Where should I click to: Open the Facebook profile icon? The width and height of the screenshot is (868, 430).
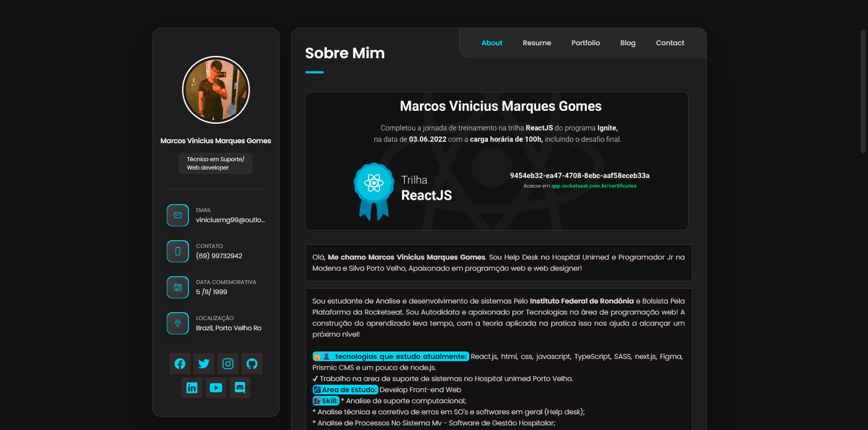[x=180, y=363]
